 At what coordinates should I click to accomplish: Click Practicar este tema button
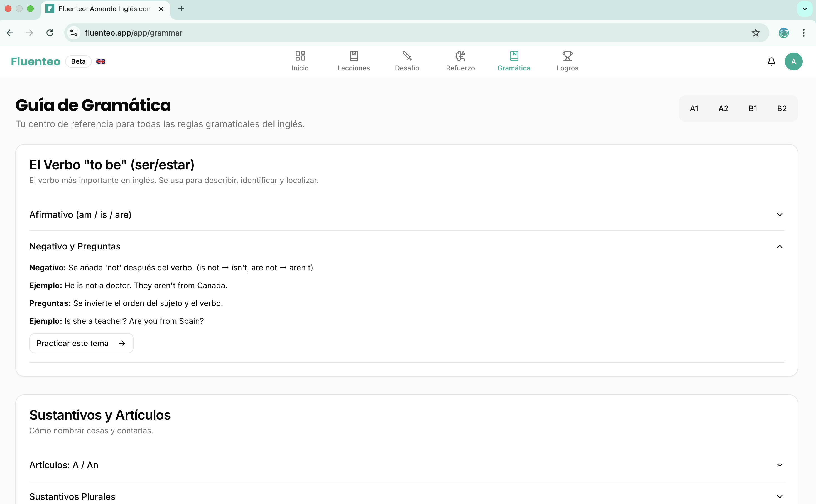coord(81,343)
